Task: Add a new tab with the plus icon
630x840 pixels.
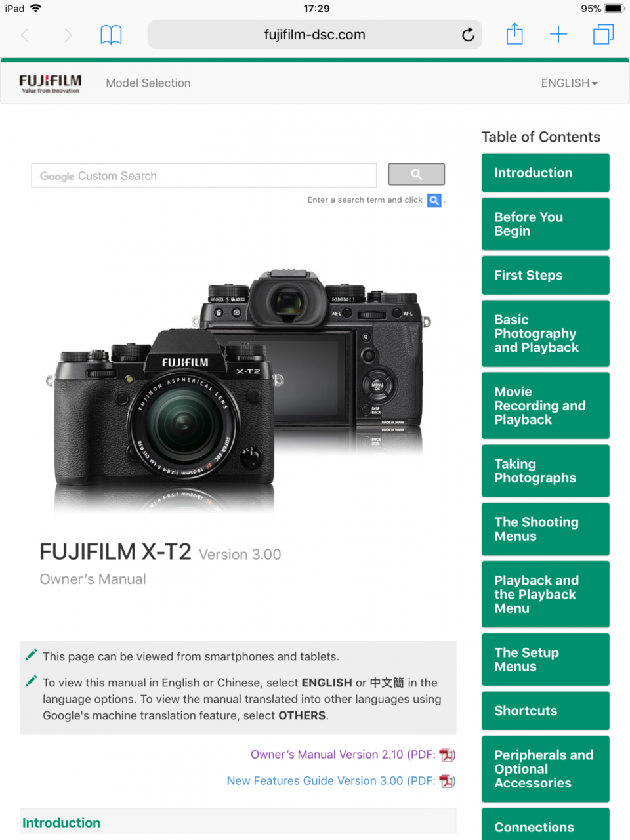Action: 558,34
